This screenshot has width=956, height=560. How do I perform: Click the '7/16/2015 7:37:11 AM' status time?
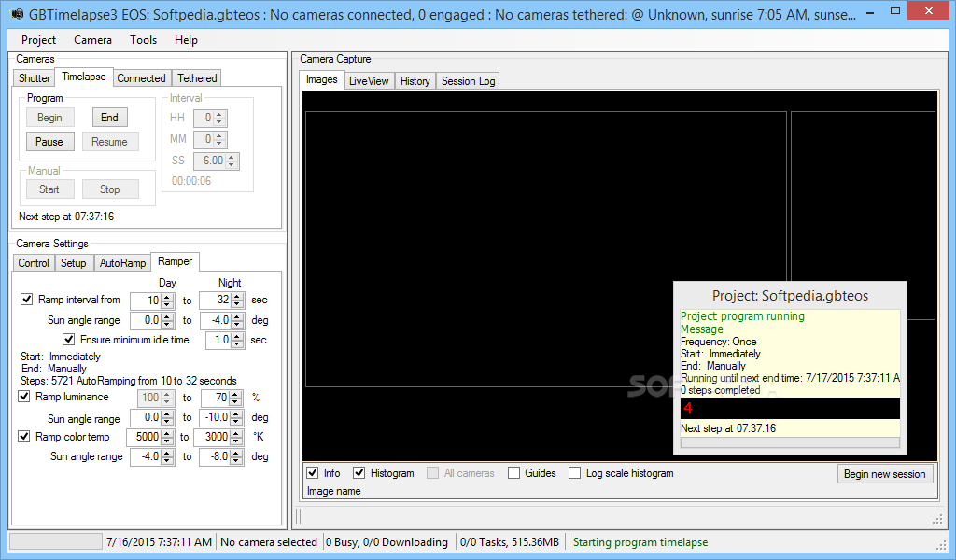159,542
